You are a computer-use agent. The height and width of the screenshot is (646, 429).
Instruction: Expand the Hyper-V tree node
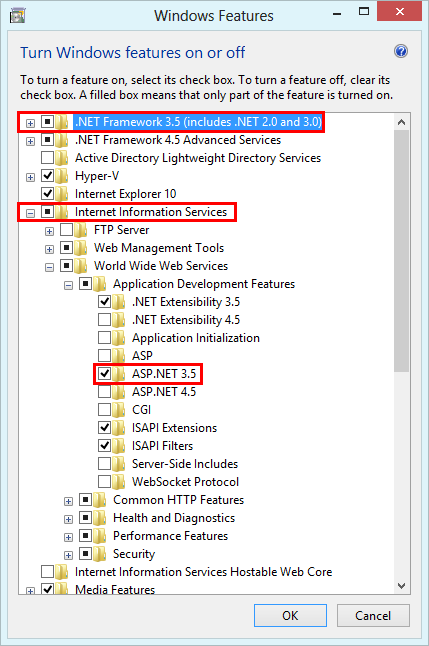[x=30, y=177]
